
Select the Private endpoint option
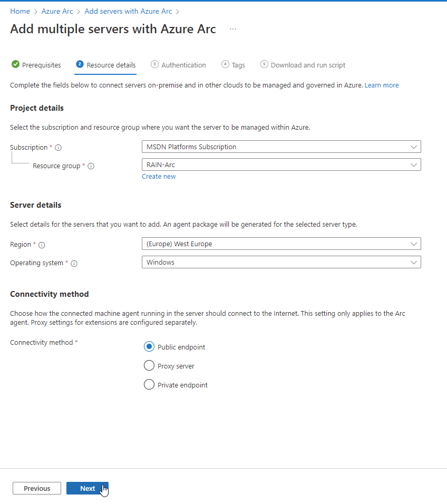coord(149,385)
